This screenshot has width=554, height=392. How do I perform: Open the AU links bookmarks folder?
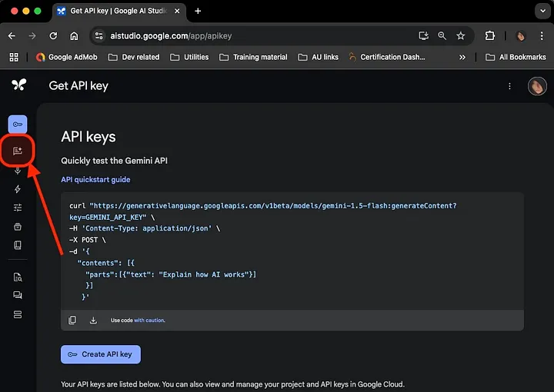pyautogui.click(x=318, y=57)
